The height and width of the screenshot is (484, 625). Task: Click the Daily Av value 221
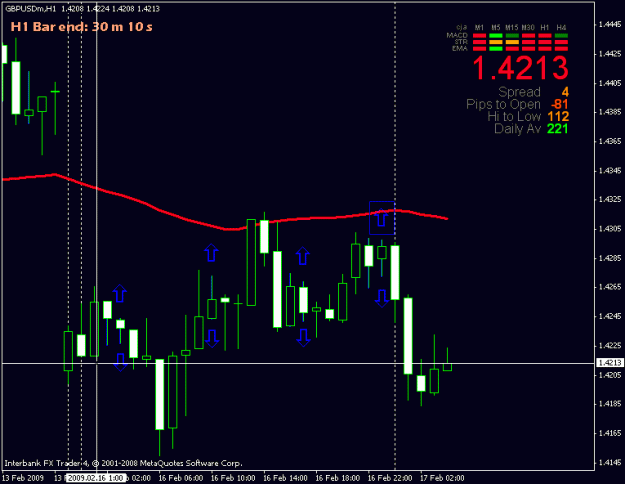click(x=558, y=129)
